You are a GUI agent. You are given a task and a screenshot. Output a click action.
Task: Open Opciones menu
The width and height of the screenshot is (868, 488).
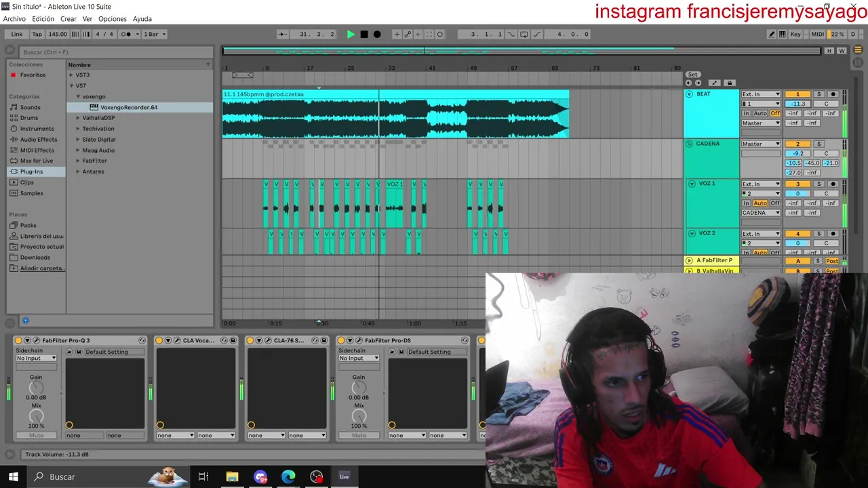point(113,19)
